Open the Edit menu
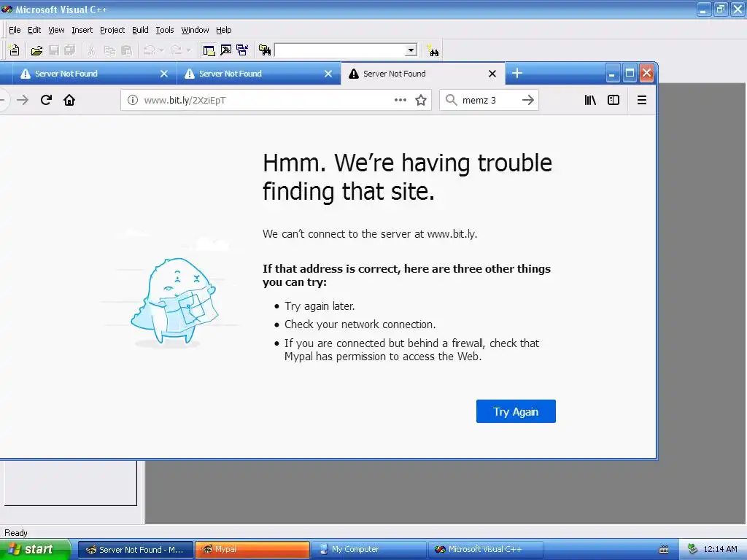747x560 pixels. pyautogui.click(x=34, y=30)
